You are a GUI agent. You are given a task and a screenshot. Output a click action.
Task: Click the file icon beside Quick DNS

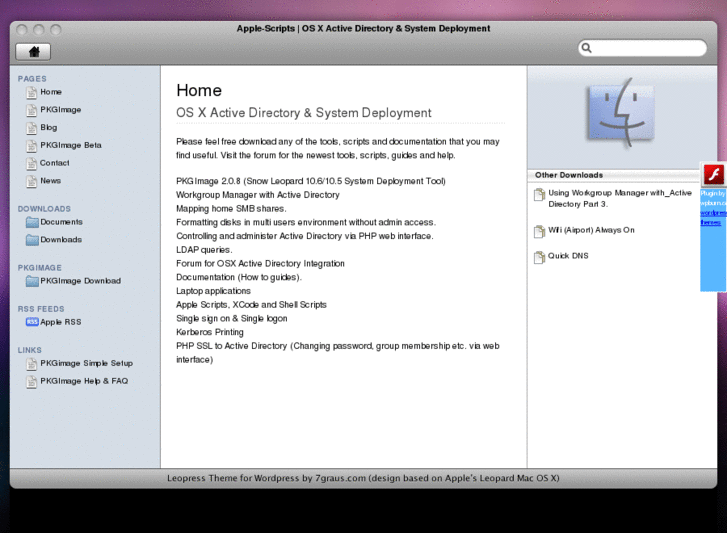click(x=539, y=257)
